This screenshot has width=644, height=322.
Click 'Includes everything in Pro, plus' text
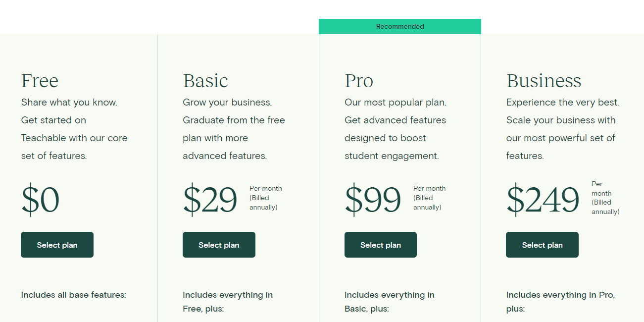coord(560,302)
